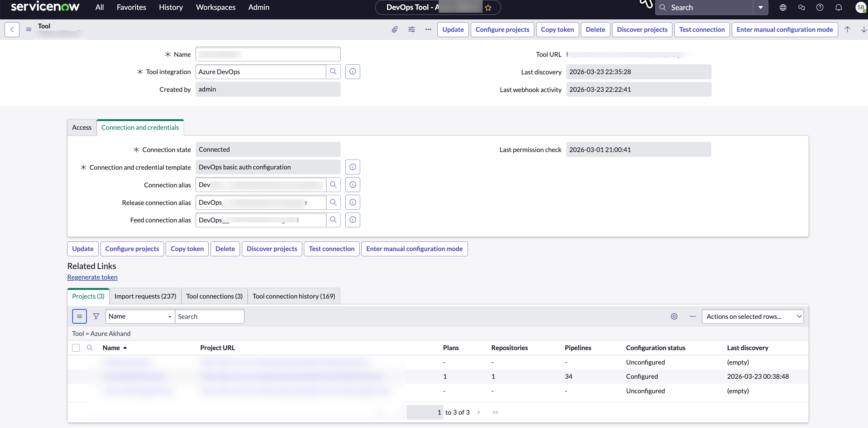Collapse the Projects list with minus icon

click(692, 316)
